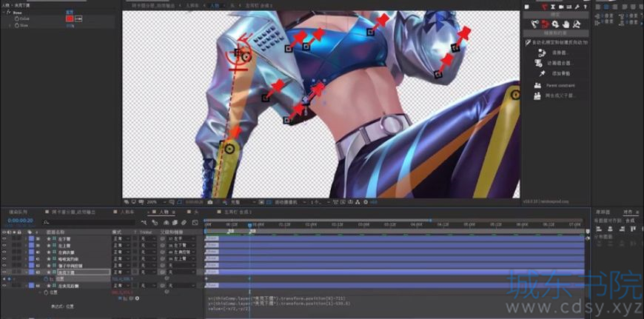The height and width of the screenshot is (319, 644).
Task: Open the 活动摄像机 camera view dropdown
Action: [290, 202]
